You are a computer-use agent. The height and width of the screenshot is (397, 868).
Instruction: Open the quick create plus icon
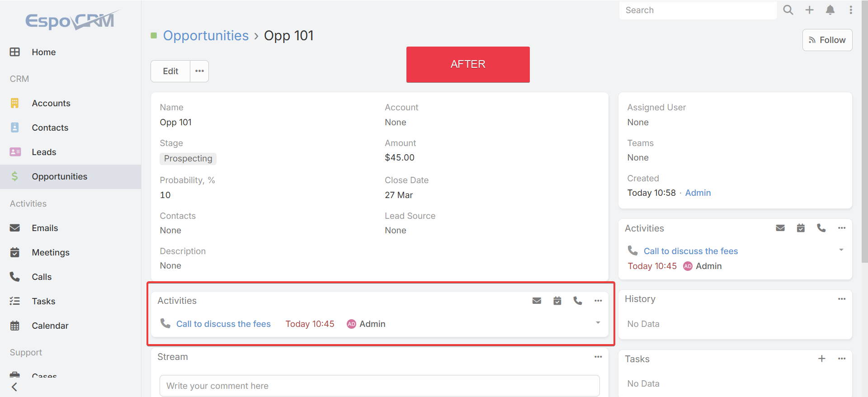pyautogui.click(x=809, y=10)
